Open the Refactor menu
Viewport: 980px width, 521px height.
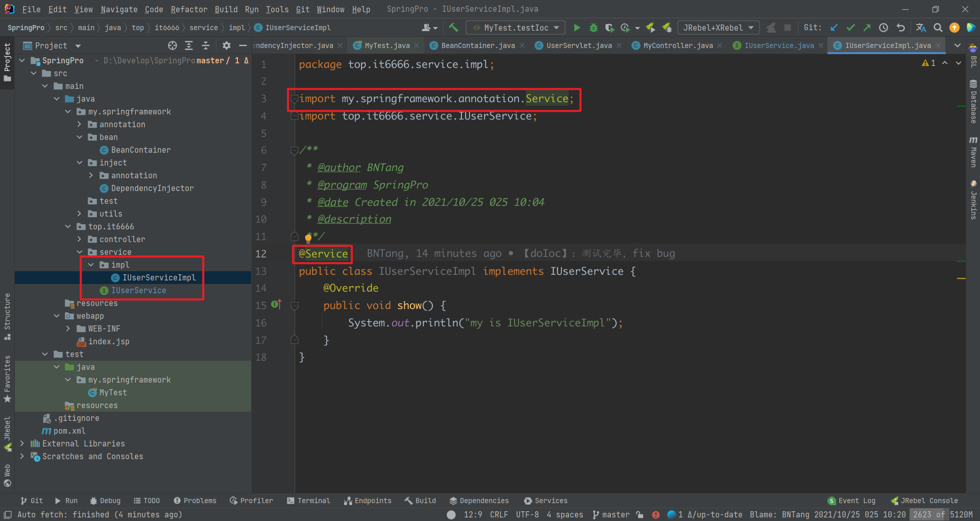click(189, 9)
